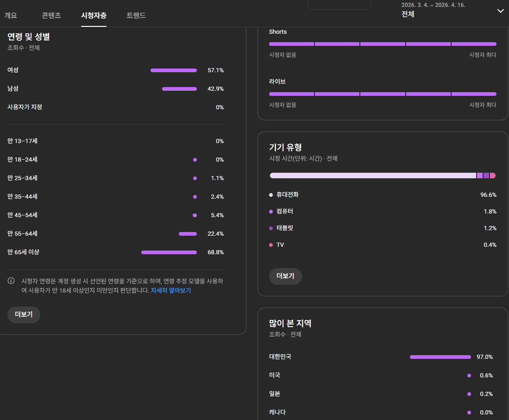509x420 pixels.
Task: Click the 휴대전화 legend dot
Action: tap(271, 195)
